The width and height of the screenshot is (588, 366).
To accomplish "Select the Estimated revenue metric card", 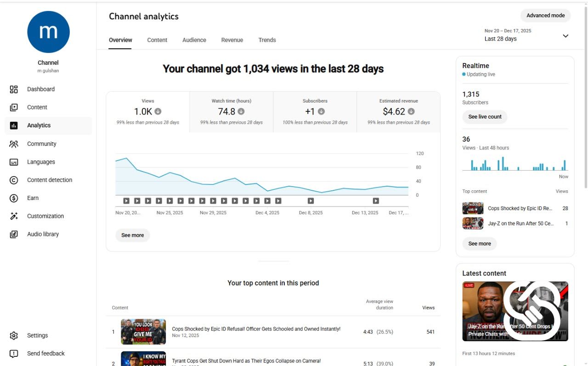I will [x=399, y=112].
